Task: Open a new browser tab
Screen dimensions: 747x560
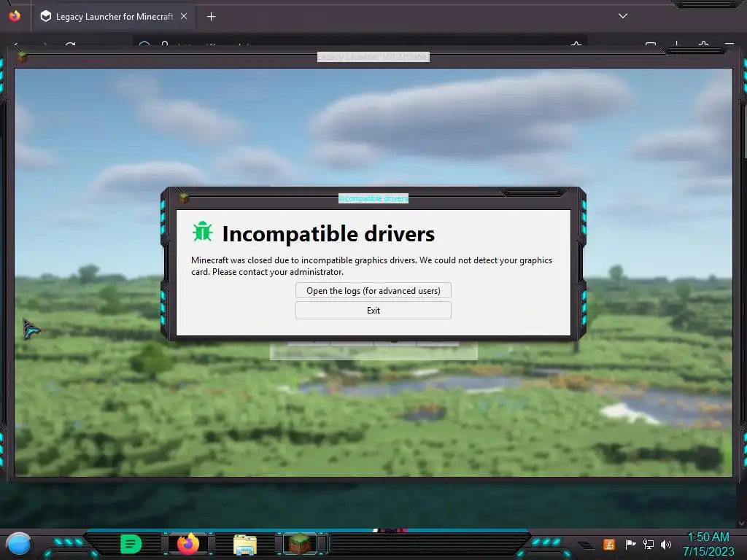Action: pyautogui.click(x=211, y=17)
